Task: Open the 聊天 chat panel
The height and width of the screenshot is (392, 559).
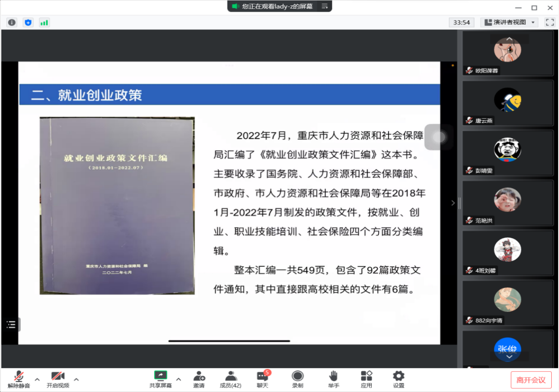Action: pos(263,379)
